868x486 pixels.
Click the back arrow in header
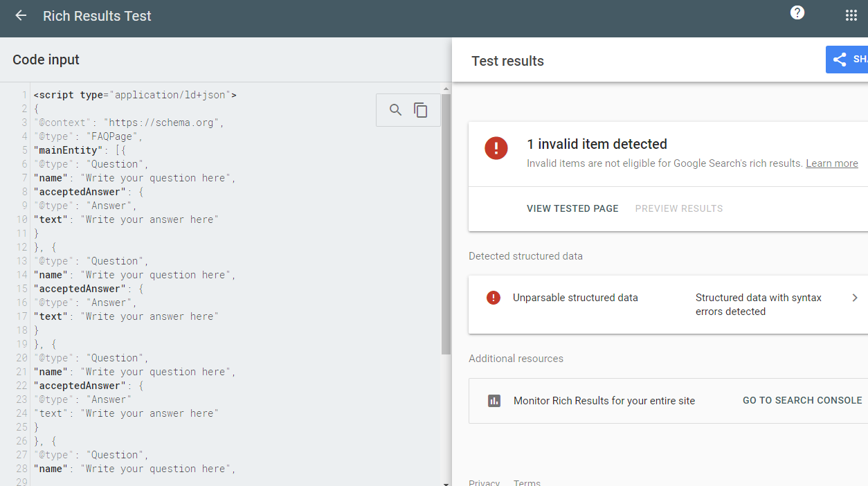(x=21, y=15)
